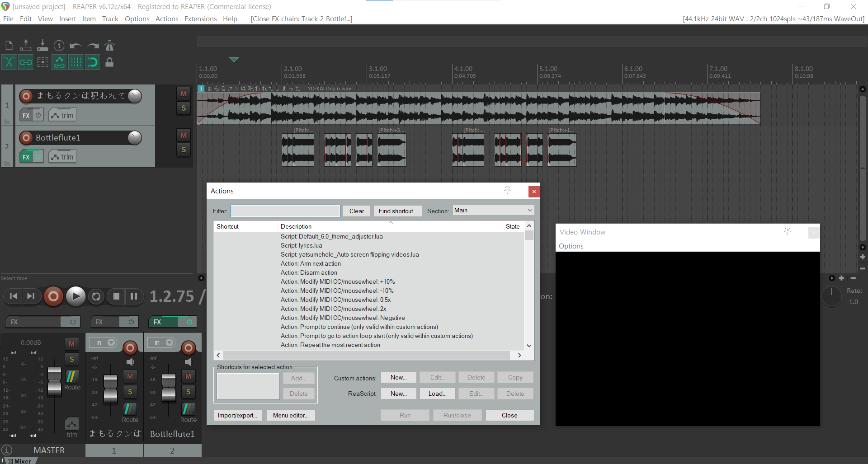
Task: Toggle the Metronome icon
Action: point(109,45)
